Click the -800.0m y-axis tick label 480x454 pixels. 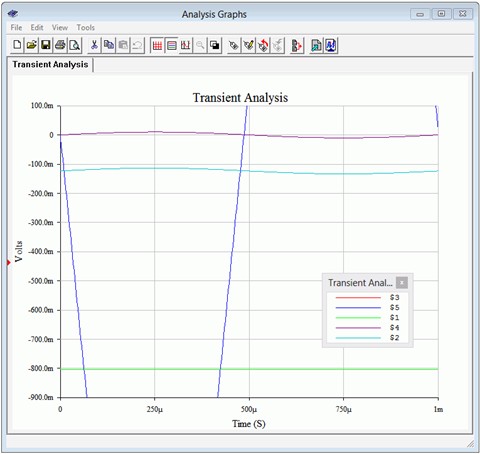(41, 368)
